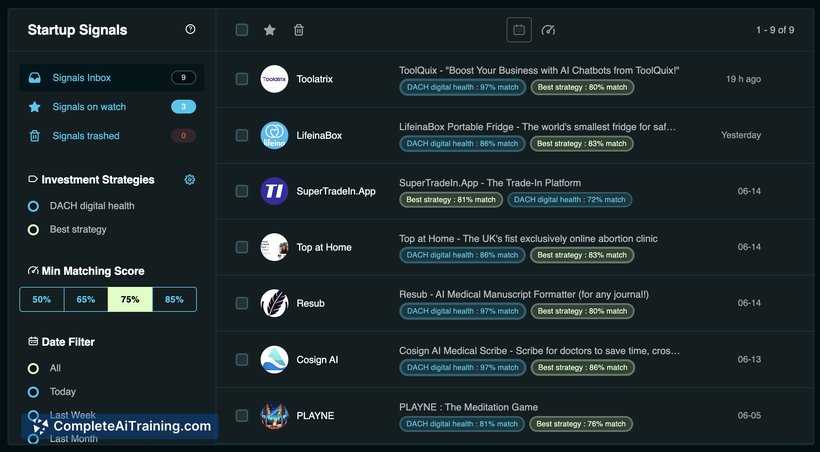Image resolution: width=820 pixels, height=452 pixels.
Task: Open the help question mark icon
Action: tap(190, 29)
